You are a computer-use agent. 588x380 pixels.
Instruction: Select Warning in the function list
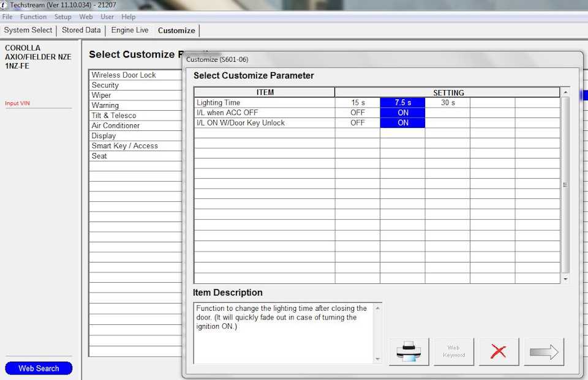136,105
